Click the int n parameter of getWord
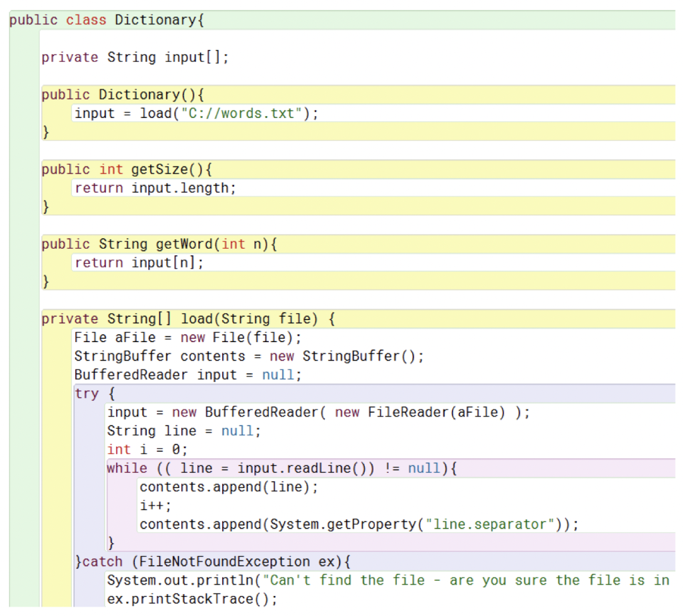Viewport: 683px width, 616px height. click(243, 243)
